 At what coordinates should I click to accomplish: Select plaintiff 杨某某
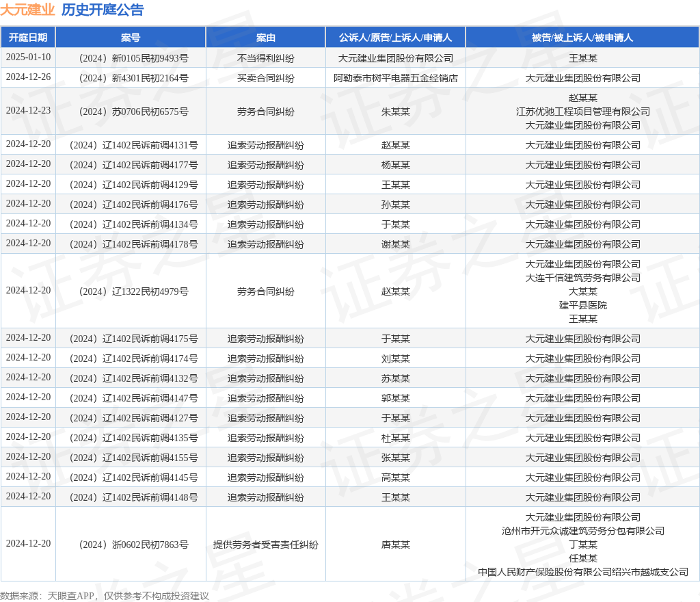pos(396,165)
